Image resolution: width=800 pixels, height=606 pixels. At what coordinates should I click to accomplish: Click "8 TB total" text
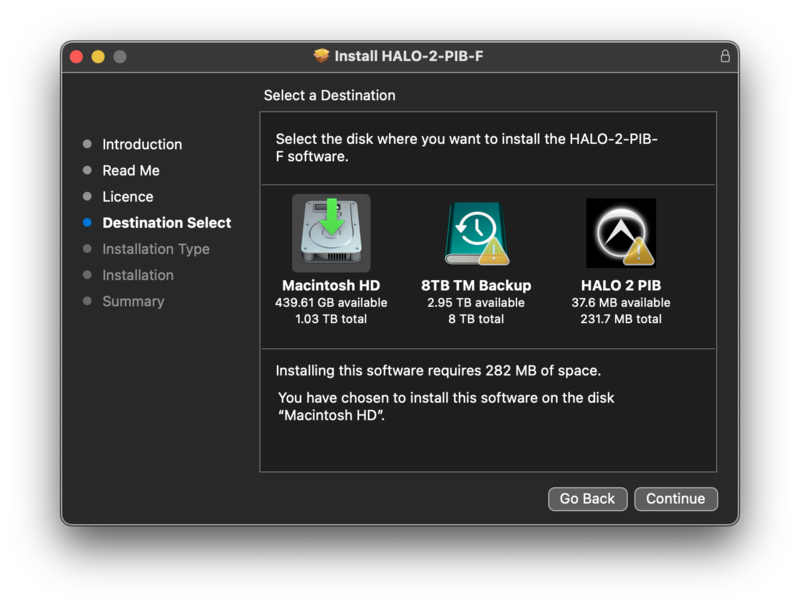pos(476,319)
